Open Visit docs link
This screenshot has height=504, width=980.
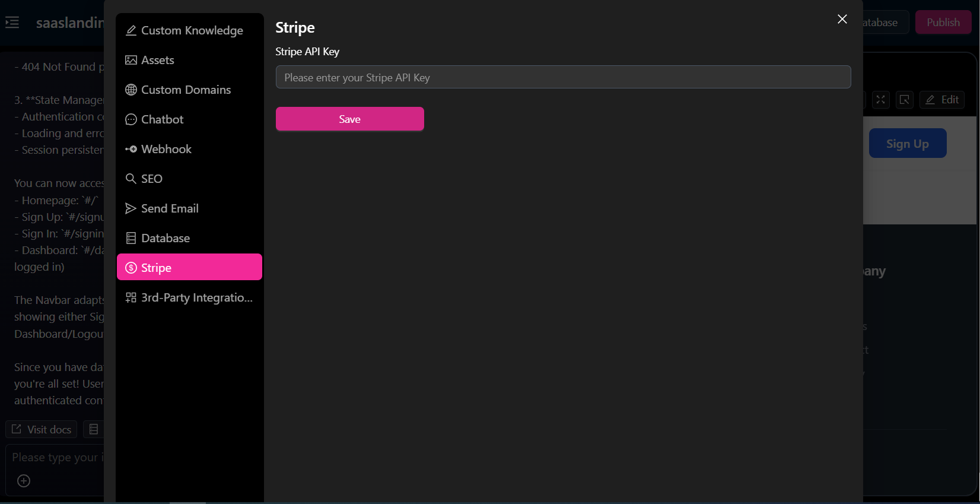pos(42,429)
